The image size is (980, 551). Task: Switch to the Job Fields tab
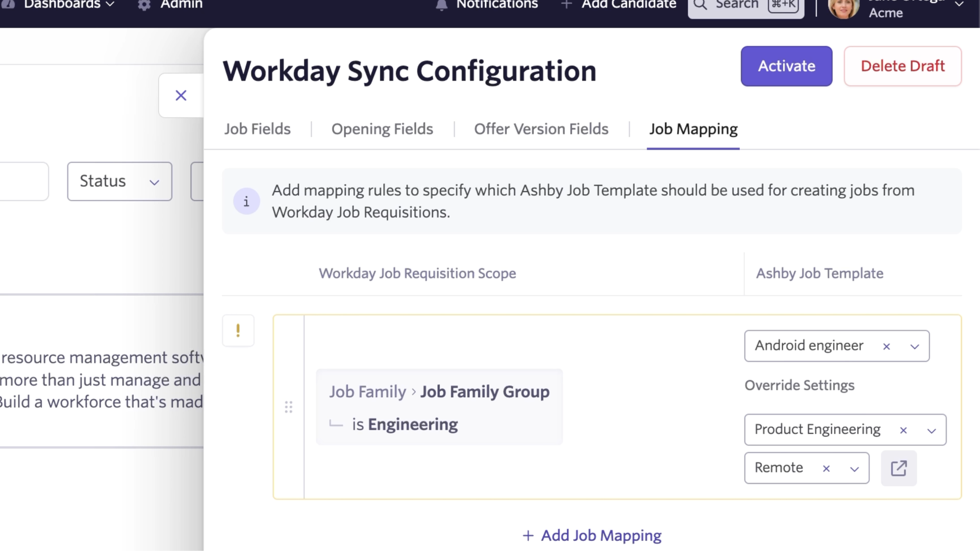pyautogui.click(x=257, y=129)
